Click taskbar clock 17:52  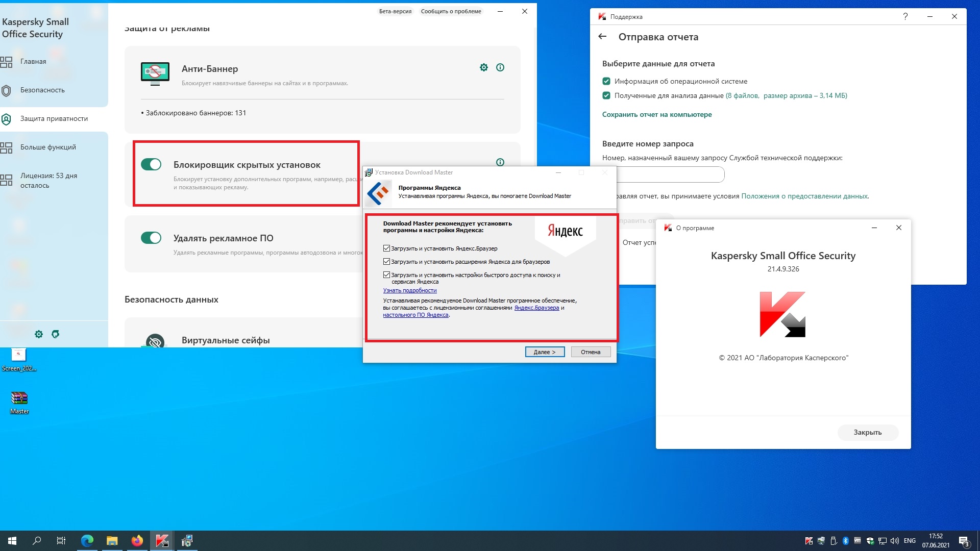click(x=936, y=541)
